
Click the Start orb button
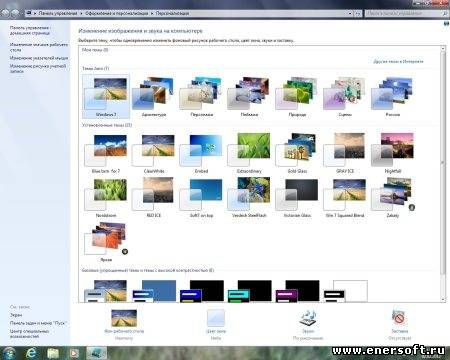click(9, 353)
